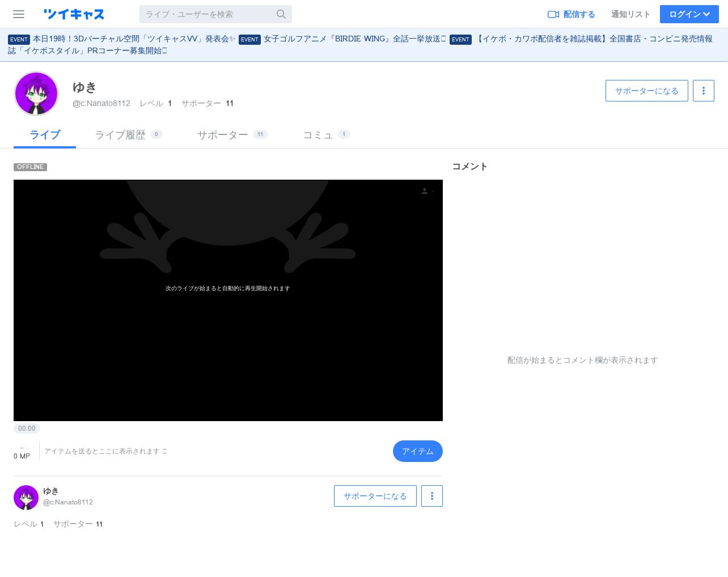Select the ライブ tab

coord(45,135)
